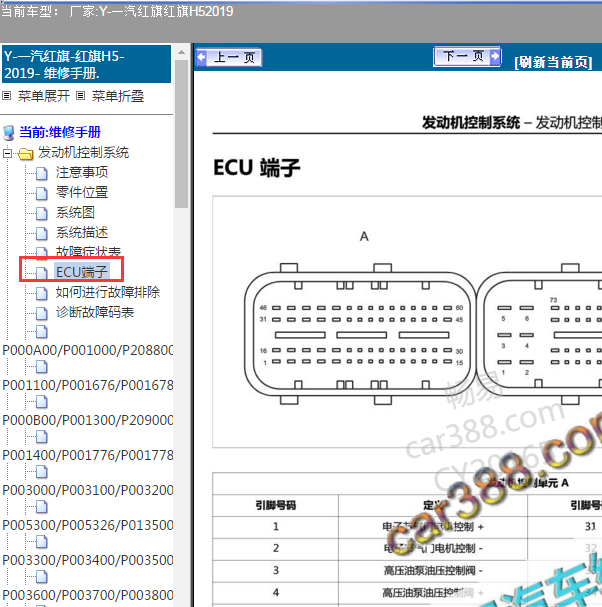The width and height of the screenshot is (602, 607).
Task: Click table cell with pin number 1
Action: 276,527
